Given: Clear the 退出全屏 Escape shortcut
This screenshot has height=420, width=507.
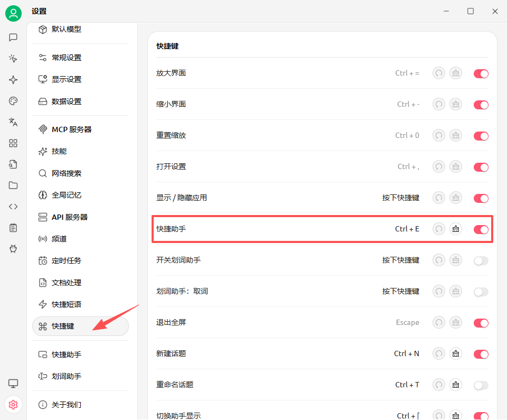Looking at the screenshot, I should (x=456, y=322).
